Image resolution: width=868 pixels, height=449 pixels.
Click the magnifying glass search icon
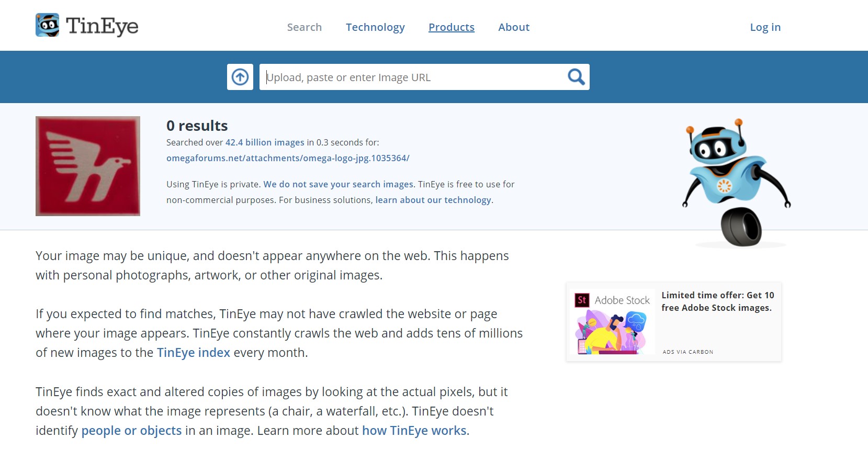576,77
